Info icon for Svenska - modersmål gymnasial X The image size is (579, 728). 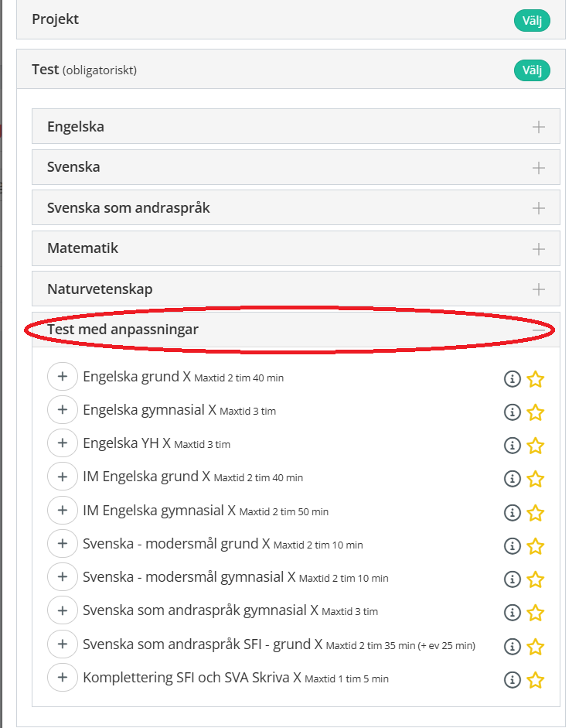click(x=512, y=579)
